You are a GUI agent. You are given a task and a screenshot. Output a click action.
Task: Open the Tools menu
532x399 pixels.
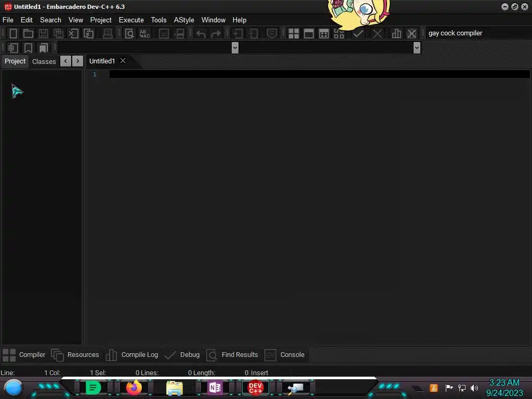pos(159,20)
